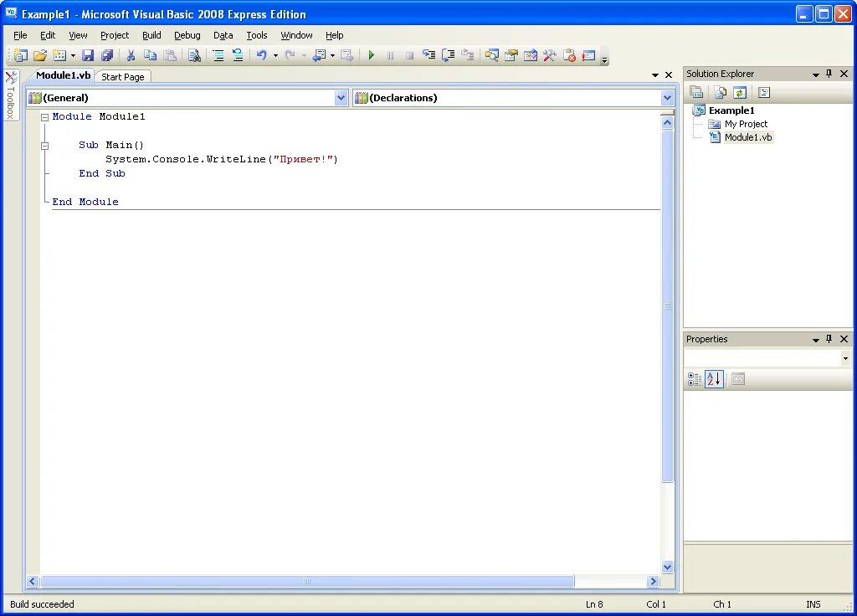857x616 pixels.
Task: Click the Add New Item icon
Action: point(59,55)
